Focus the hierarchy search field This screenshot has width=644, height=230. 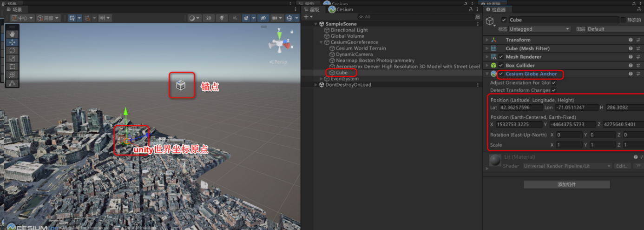pyautogui.click(x=416, y=17)
